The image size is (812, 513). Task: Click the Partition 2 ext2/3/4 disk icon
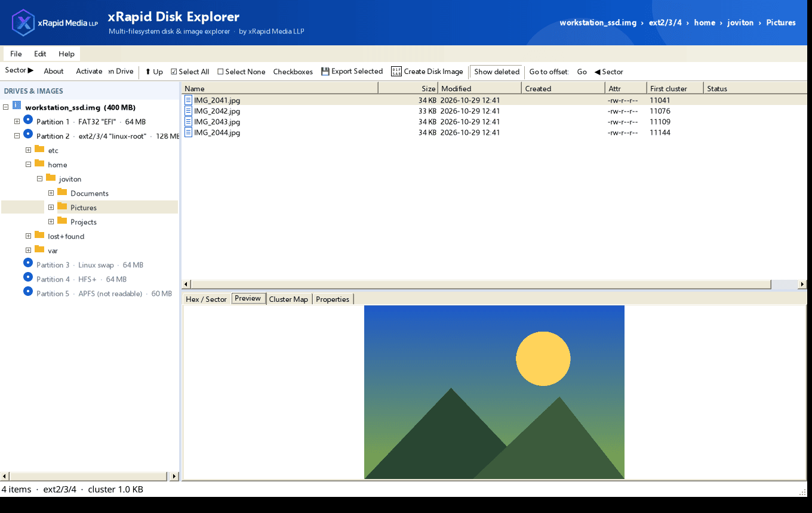(28, 134)
